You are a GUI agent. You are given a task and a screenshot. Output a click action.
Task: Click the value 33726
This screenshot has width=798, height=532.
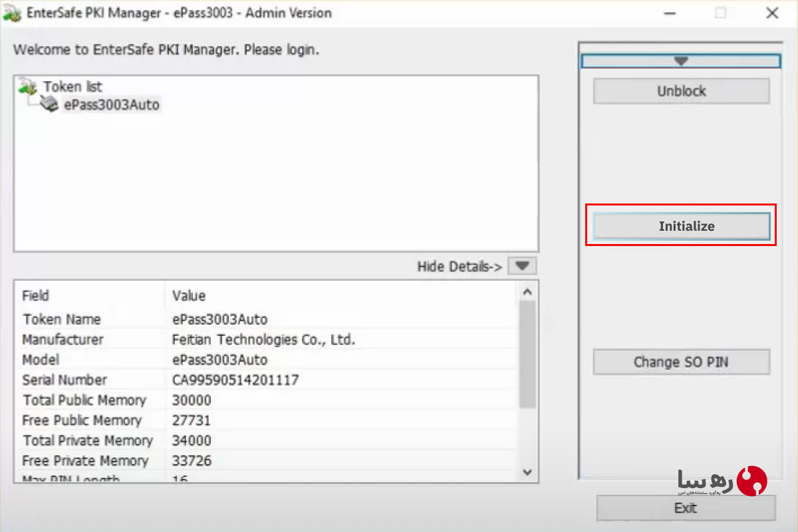point(192,461)
